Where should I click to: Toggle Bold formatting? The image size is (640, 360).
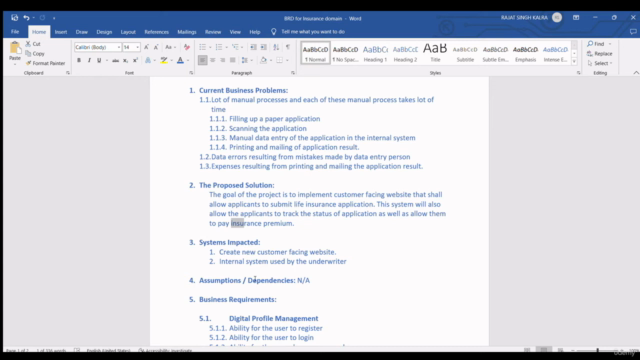tap(79, 60)
